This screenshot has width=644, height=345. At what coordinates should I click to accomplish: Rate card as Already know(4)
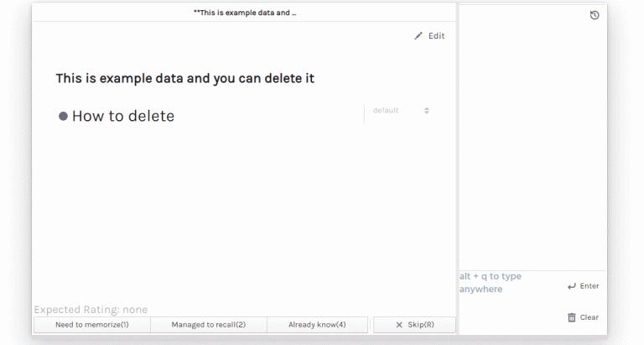[x=317, y=325]
